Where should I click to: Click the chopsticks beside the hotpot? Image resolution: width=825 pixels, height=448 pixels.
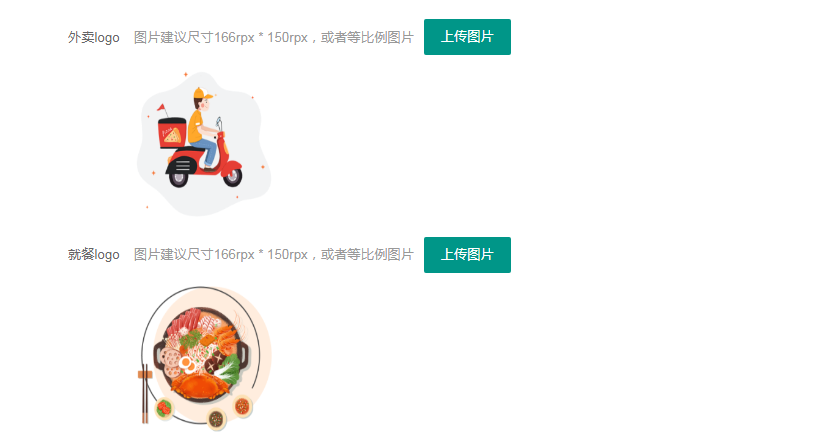pyautogui.click(x=145, y=393)
